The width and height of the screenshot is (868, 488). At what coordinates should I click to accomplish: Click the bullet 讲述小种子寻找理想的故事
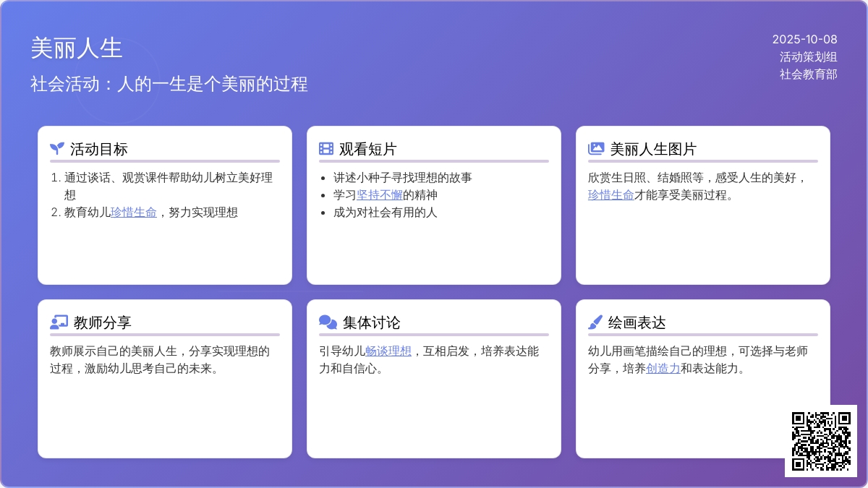coord(402,178)
